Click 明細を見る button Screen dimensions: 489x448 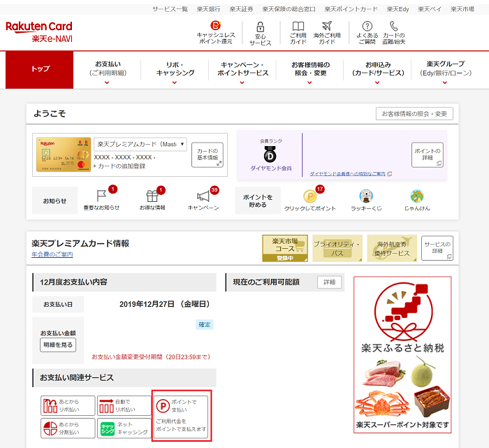coord(58,345)
